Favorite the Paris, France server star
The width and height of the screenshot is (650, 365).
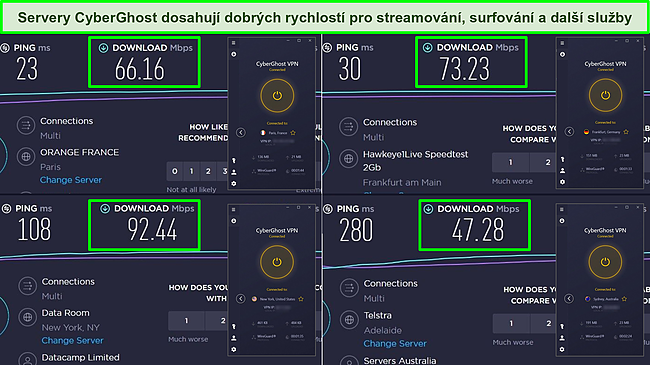[293, 133]
